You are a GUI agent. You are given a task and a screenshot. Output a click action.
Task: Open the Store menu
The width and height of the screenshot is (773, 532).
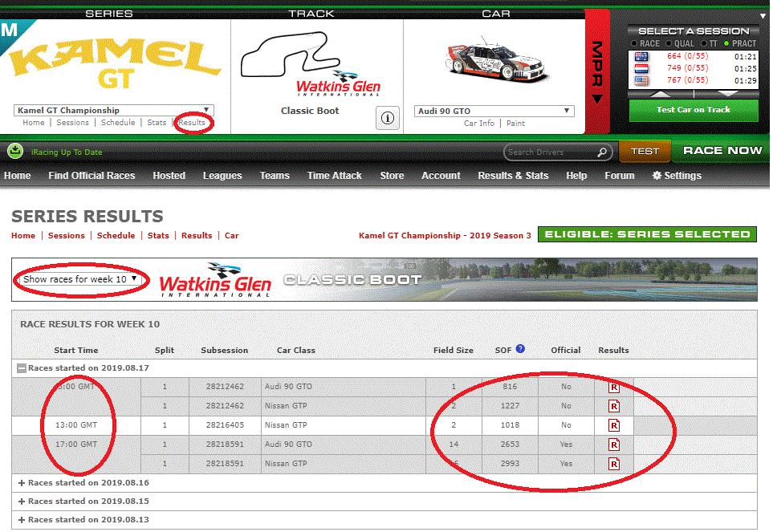coord(392,176)
